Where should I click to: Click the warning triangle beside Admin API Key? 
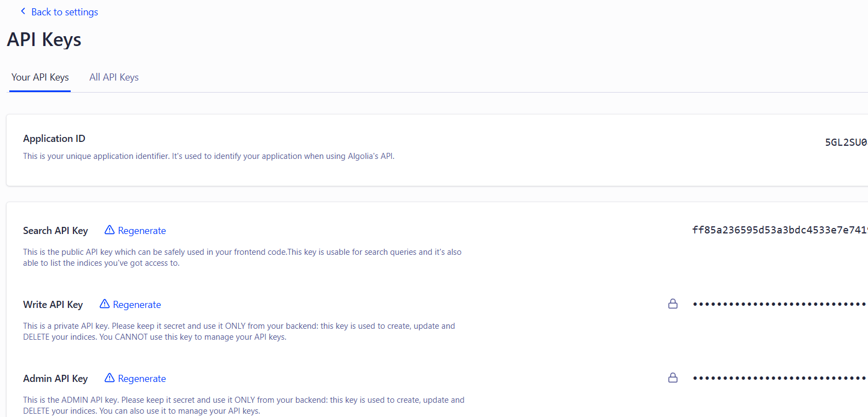(x=110, y=378)
